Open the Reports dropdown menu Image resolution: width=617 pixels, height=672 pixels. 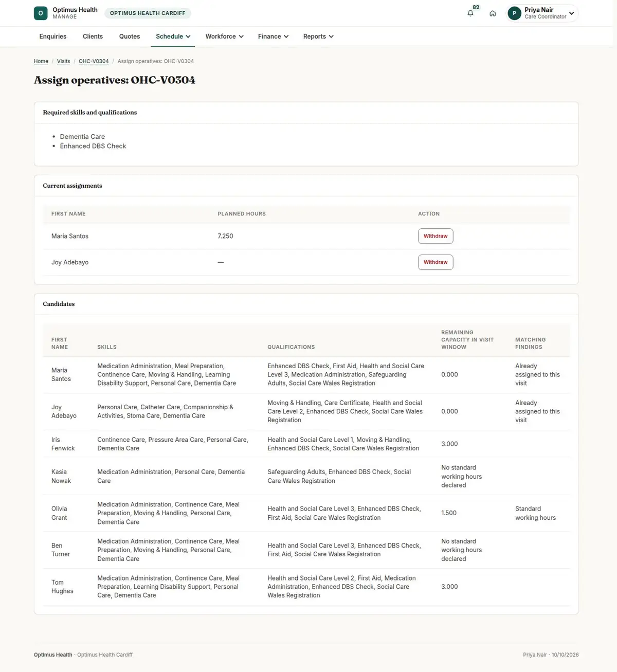(x=318, y=37)
